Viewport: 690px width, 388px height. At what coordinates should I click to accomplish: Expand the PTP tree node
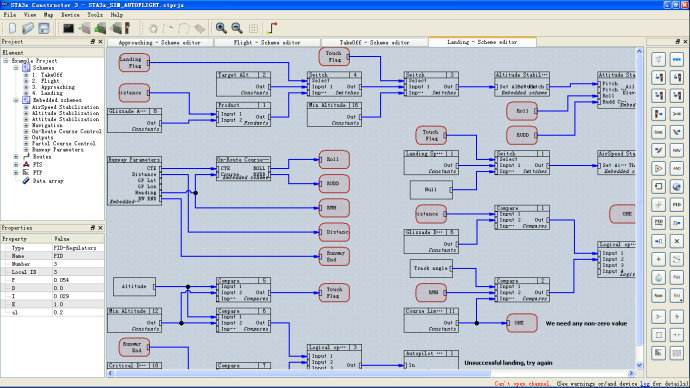click(x=16, y=173)
